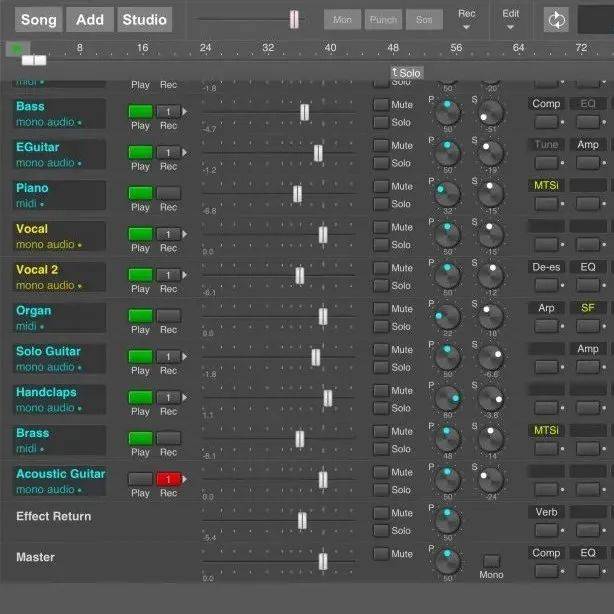Click the Bass pan knob
The height and width of the screenshot is (614, 614).
pos(447,112)
